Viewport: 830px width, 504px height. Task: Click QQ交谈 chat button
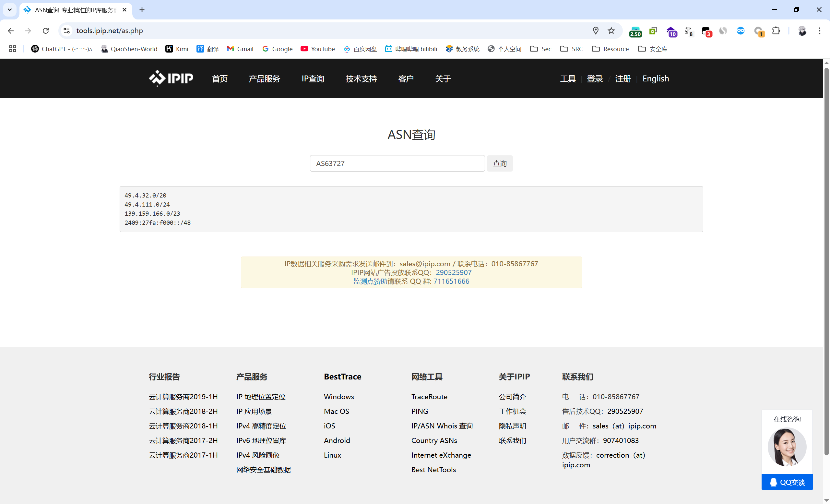787,482
